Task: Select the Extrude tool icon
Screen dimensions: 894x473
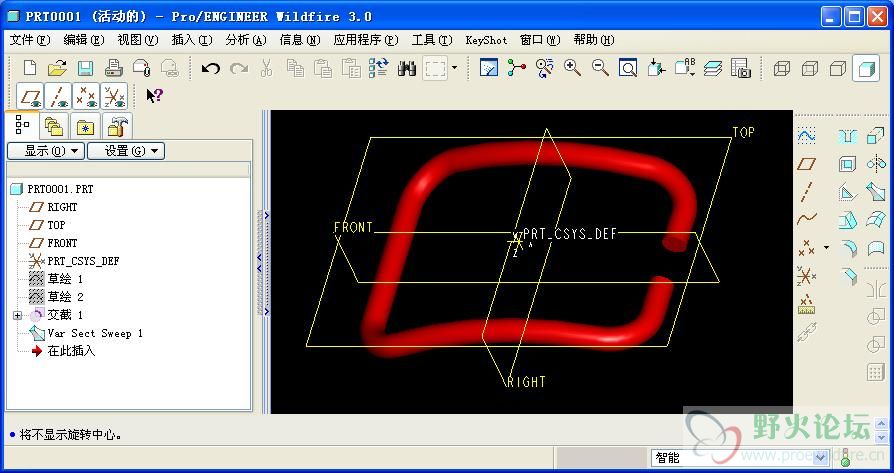Action: [876, 136]
